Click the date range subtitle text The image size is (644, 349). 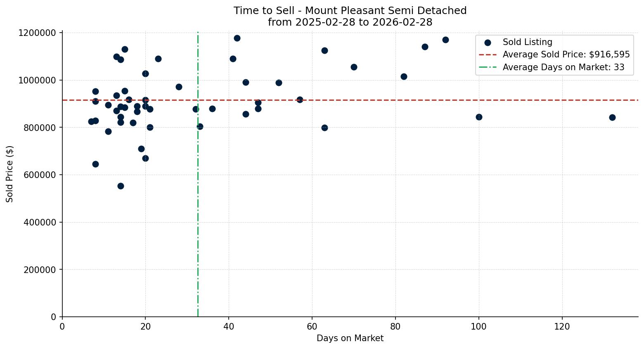pyautogui.click(x=350, y=22)
